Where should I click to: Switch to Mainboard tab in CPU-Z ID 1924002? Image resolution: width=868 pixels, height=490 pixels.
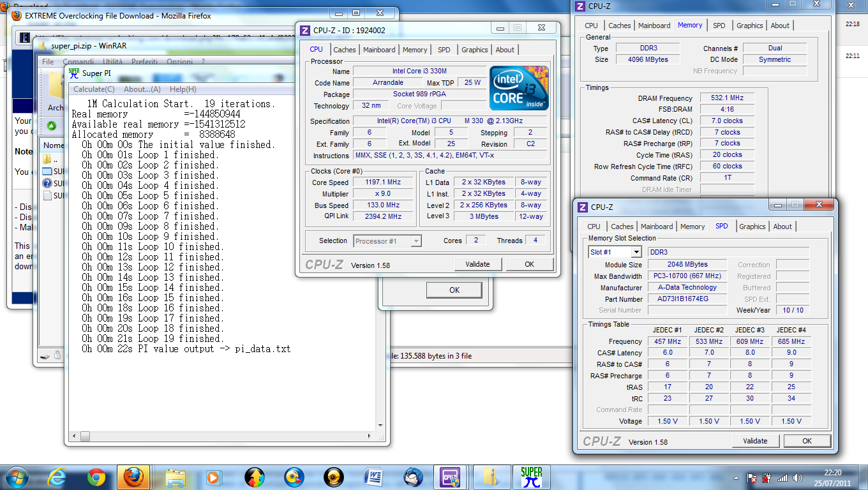point(379,50)
